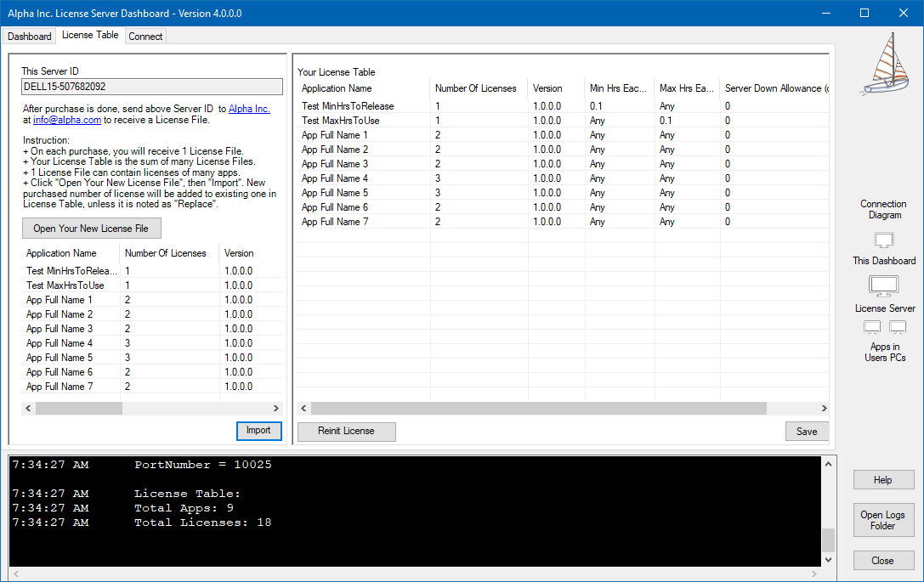Image resolution: width=924 pixels, height=582 pixels.
Task: Click 0.1 Min Hrs value for Test MinHrsToRelease
Action: coord(597,106)
